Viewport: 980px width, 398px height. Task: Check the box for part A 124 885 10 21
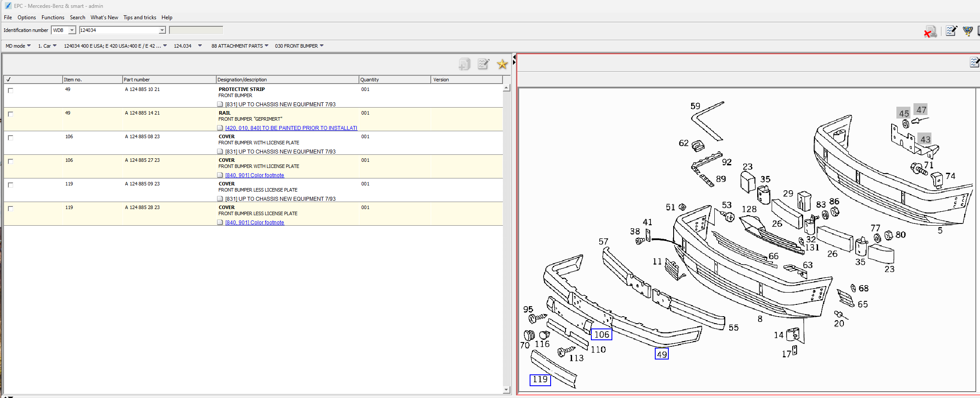11,91
